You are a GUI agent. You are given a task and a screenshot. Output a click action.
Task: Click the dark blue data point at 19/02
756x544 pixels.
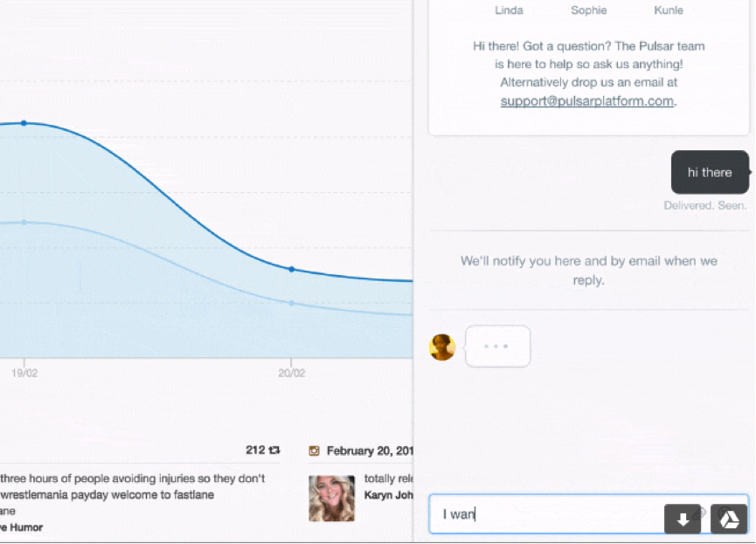click(x=24, y=123)
